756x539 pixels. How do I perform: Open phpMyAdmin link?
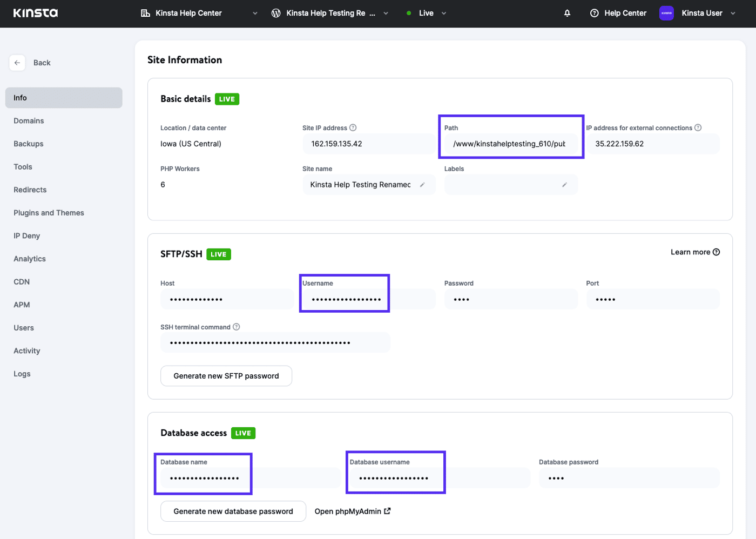coord(352,511)
